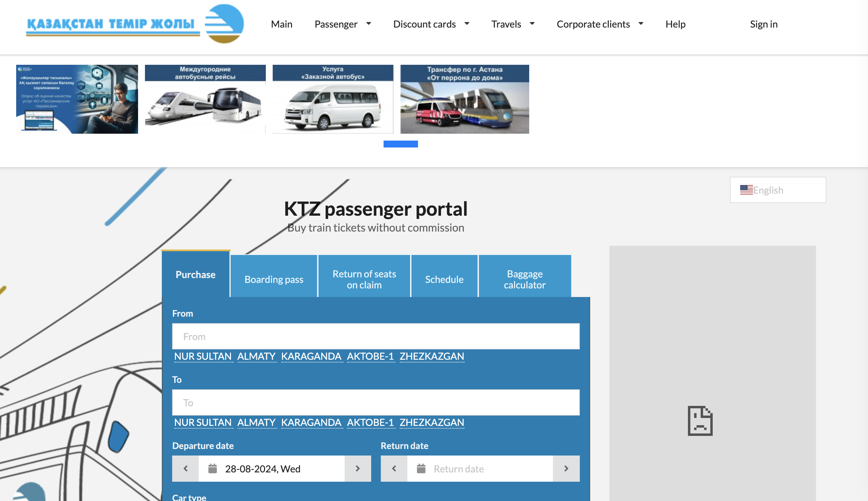The width and height of the screenshot is (868, 501).
Task: Open the intercity bus routes banner
Action: tap(205, 99)
